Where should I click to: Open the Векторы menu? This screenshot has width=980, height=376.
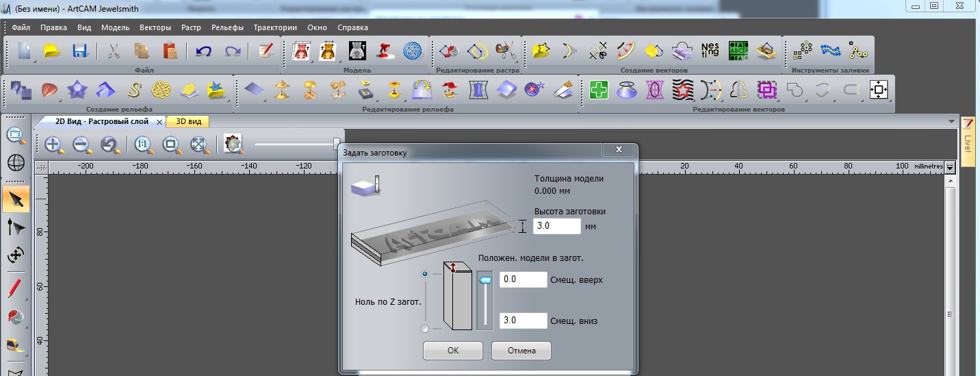(155, 27)
